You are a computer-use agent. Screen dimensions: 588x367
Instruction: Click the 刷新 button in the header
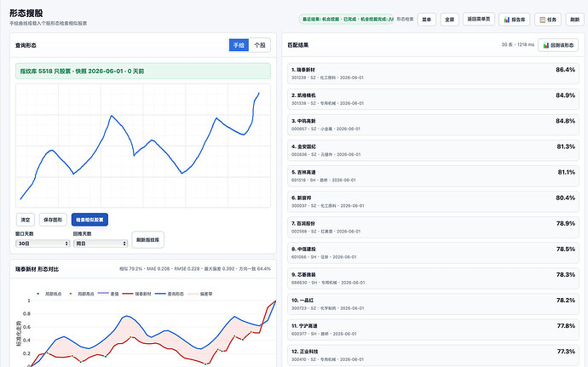(574, 20)
